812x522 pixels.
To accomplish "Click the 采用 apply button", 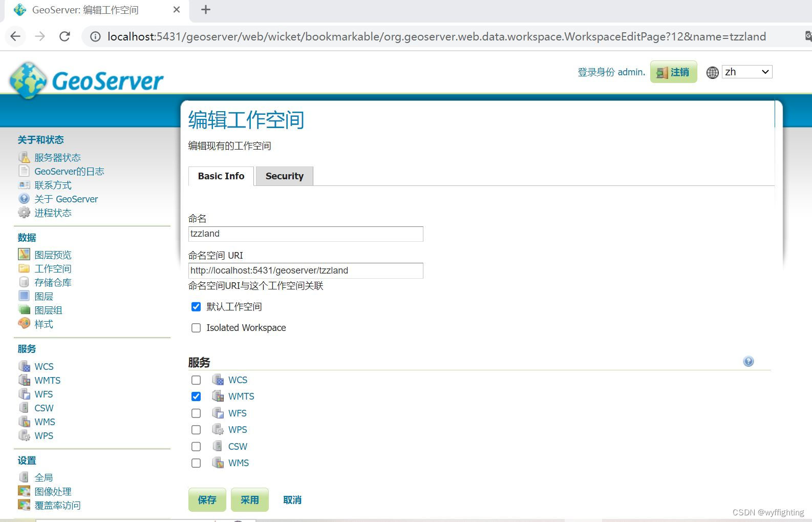I will click(x=249, y=499).
